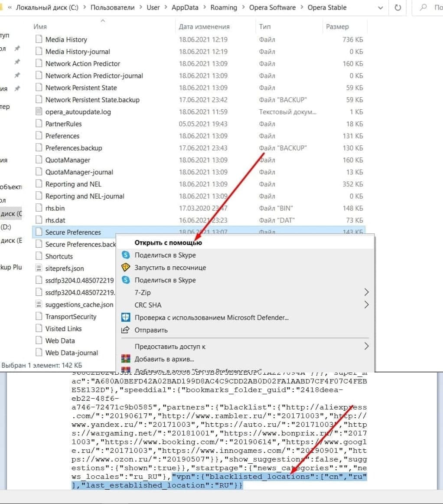Image resolution: width=443 pixels, height=504 pixels.
Task: Click the User breadcrumb segment
Action: click(153, 7)
